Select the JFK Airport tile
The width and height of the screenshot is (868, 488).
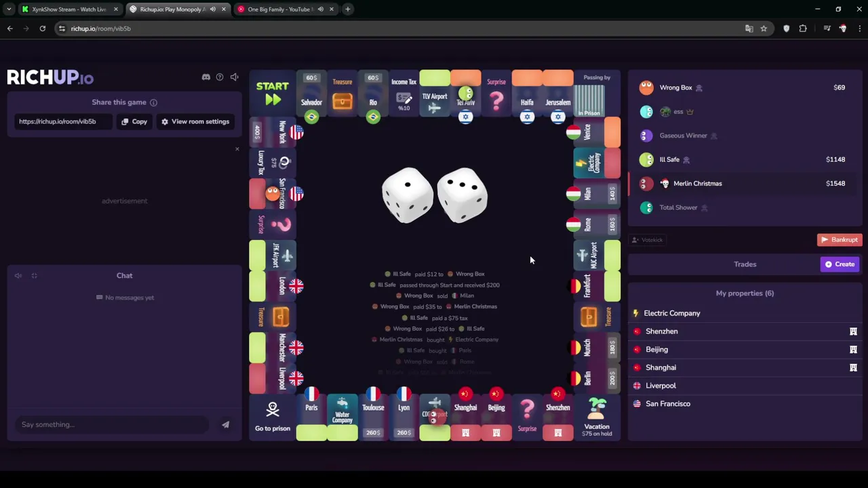[x=273, y=255]
